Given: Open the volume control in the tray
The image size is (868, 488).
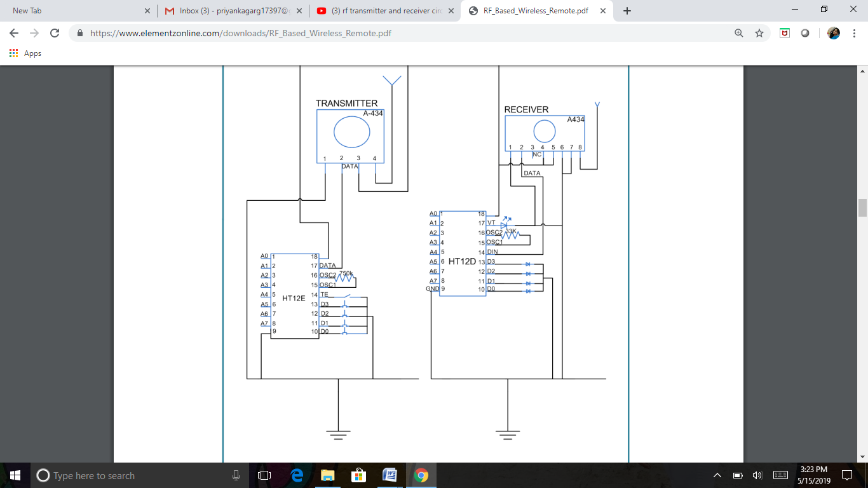Looking at the screenshot, I should tap(757, 475).
